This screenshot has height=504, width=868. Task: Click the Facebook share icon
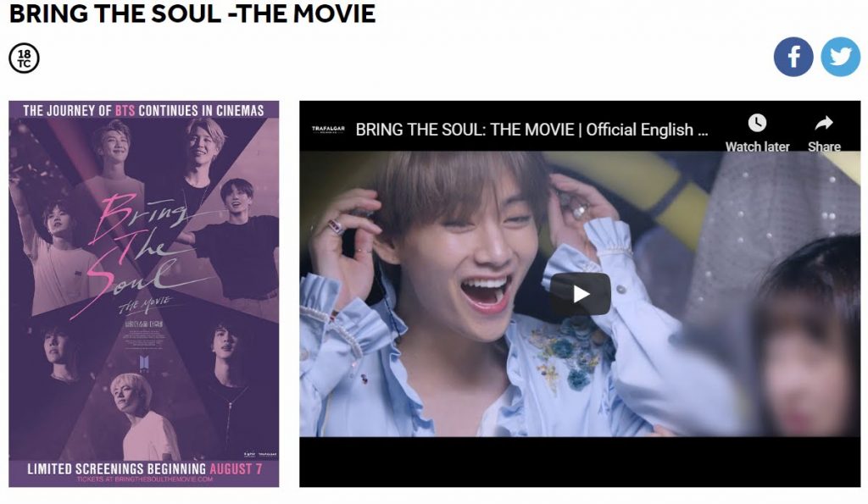click(793, 57)
